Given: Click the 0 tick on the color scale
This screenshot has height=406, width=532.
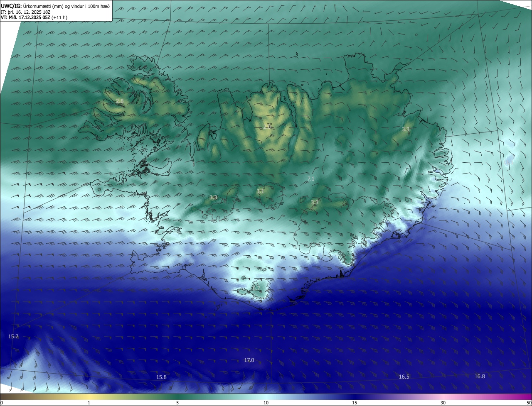Looking at the screenshot, I should [x=2, y=403].
